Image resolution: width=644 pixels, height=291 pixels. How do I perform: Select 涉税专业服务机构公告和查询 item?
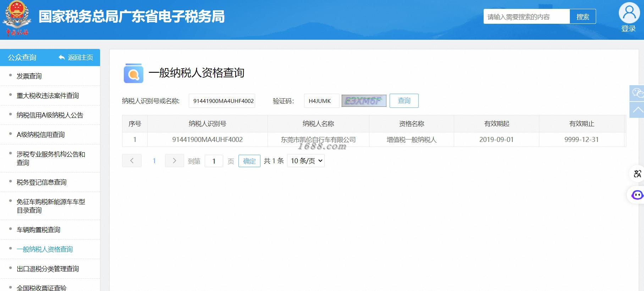51,158
